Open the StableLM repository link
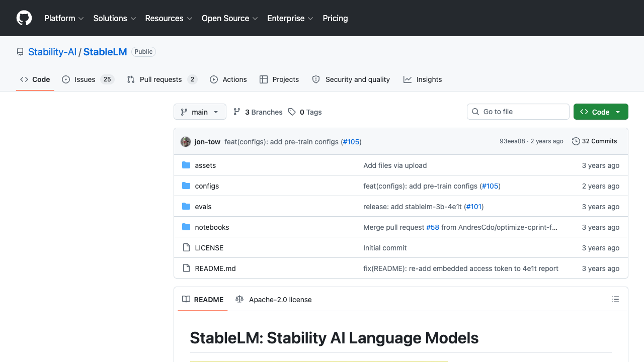Image resolution: width=644 pixels, height=362 pixels. coord(105,52)
